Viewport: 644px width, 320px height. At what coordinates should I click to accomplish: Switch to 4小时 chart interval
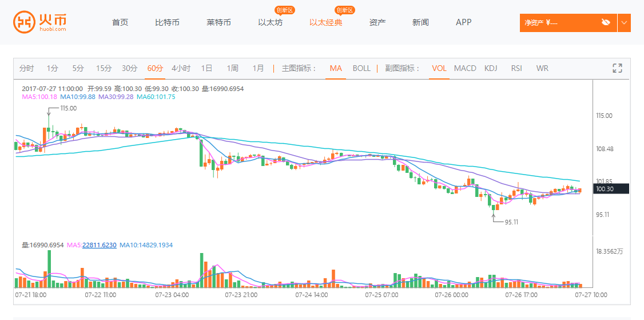[x=181, y=68]
